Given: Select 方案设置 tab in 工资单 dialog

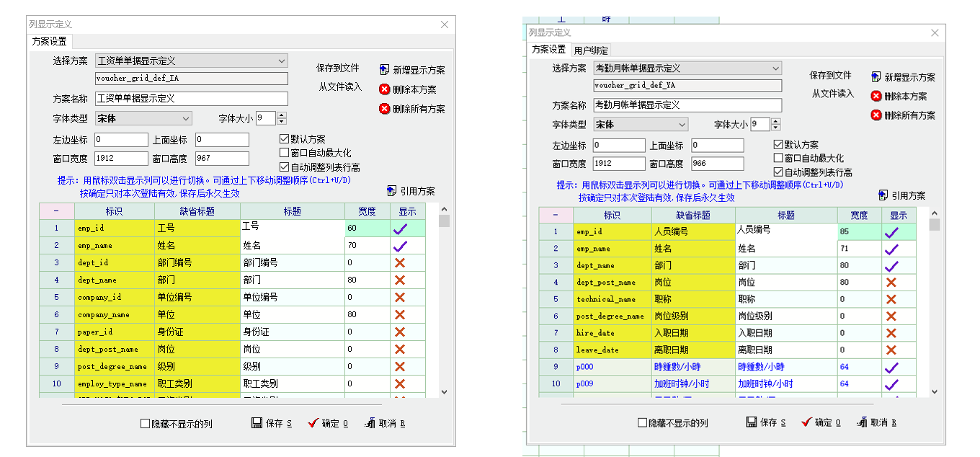Looking at the screenshot, I should click(50, 42).
